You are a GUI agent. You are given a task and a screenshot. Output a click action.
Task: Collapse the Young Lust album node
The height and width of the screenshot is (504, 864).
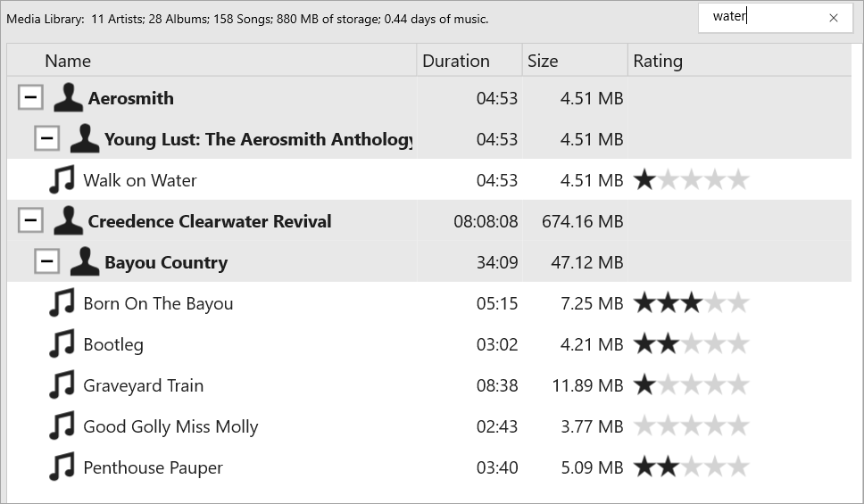pos(46,138)
